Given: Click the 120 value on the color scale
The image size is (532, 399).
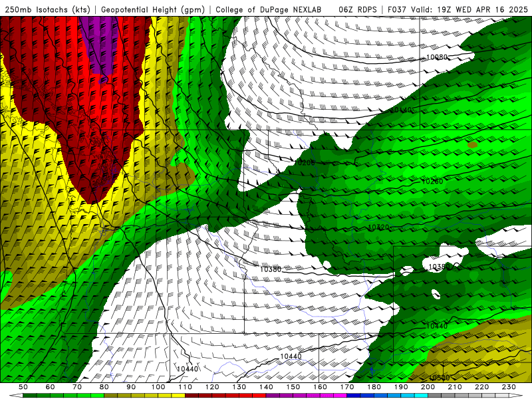Looking at the screenshot, I should coord(212,387).
